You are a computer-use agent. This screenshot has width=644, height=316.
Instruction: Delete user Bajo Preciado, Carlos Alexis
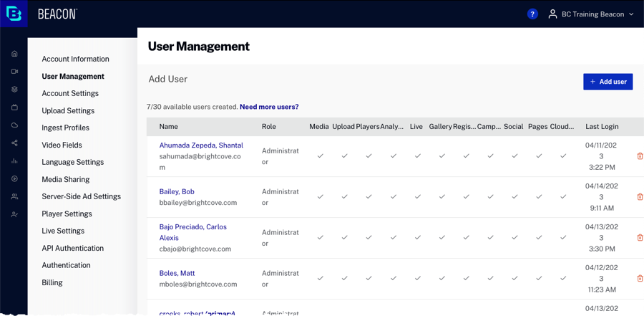pyautogui.click(x=640, y=237)
